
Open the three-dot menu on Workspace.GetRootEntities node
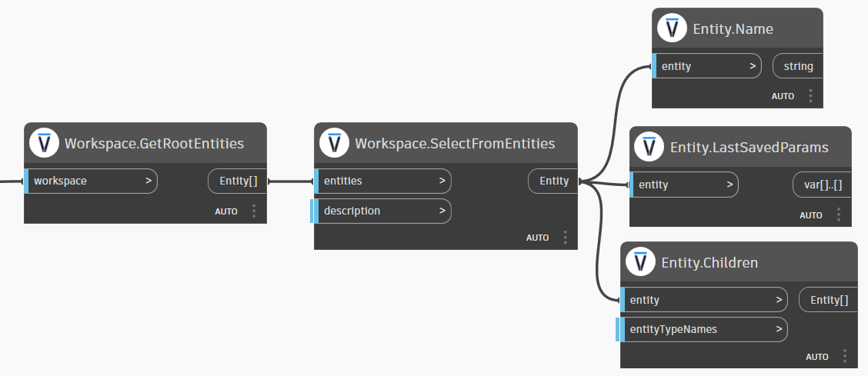point(253,211)
